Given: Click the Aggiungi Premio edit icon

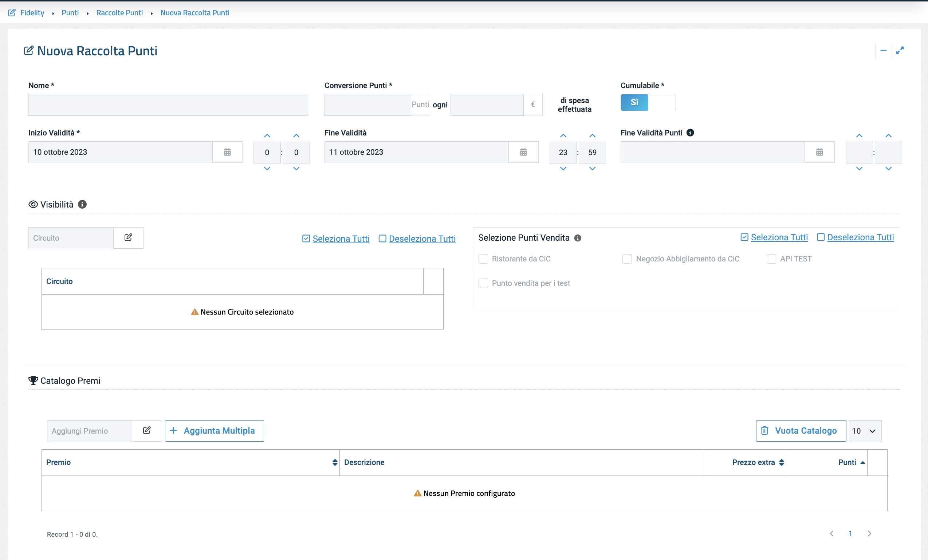Looking at the screenshot, I should click(147, 430).
